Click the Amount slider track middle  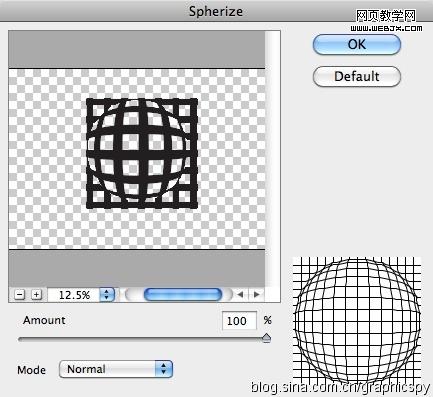143,339
